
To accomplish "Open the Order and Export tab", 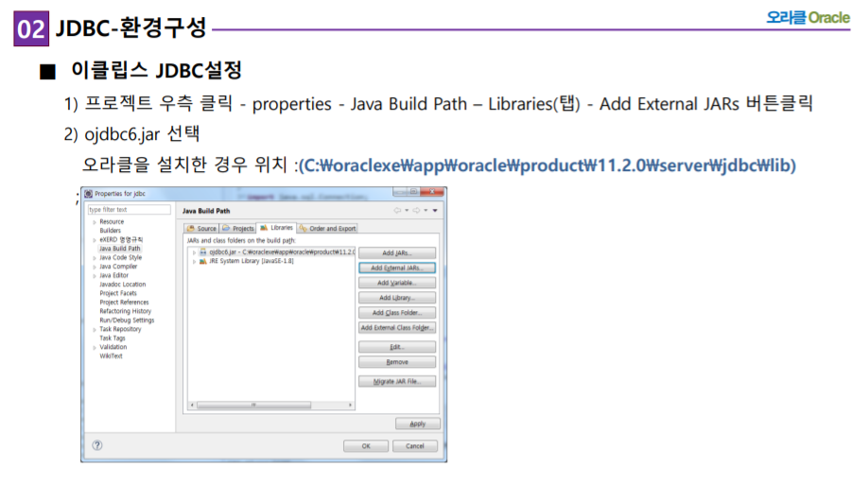I will coord(328,228).
